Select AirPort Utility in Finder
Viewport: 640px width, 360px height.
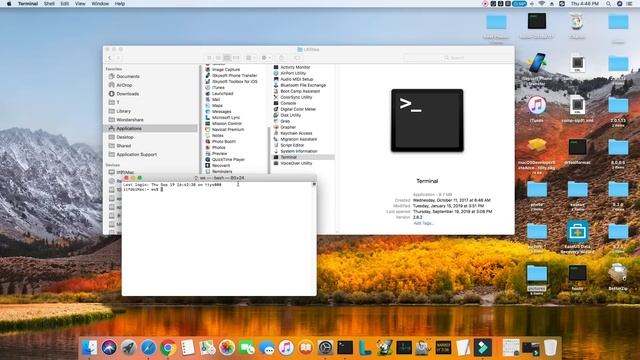click(x=293, y=73)
